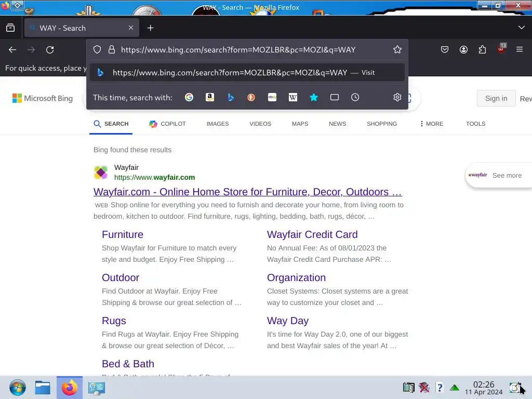Click the Wayfair favicon thumbnail

coord(101,172)
